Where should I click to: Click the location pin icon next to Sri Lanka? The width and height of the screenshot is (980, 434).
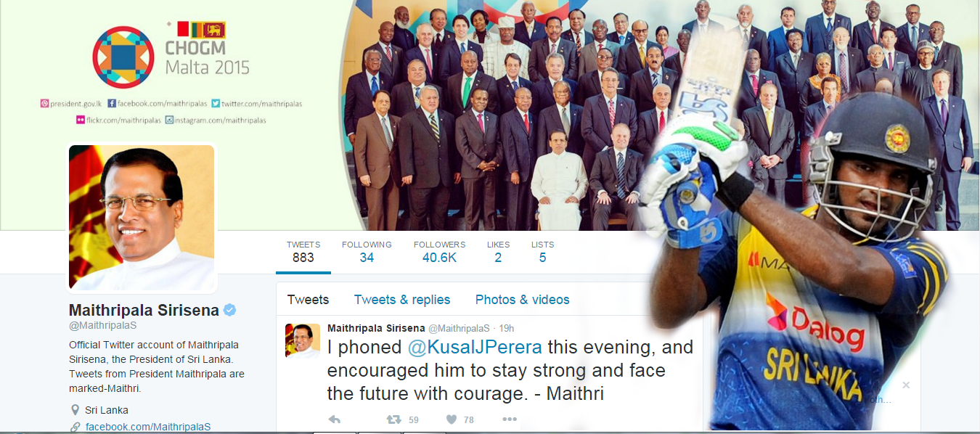pos(75,410)
